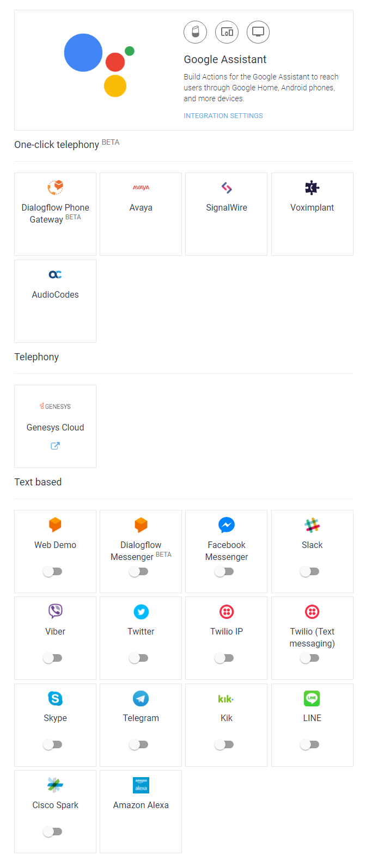Toggle the Facebook Messenger integration on

tap(224, 571)
